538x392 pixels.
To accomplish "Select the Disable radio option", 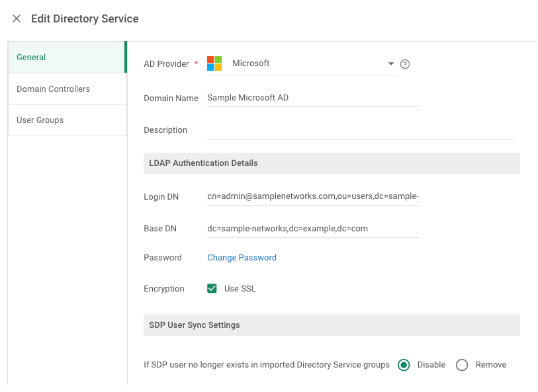I will tap(402, 364).
